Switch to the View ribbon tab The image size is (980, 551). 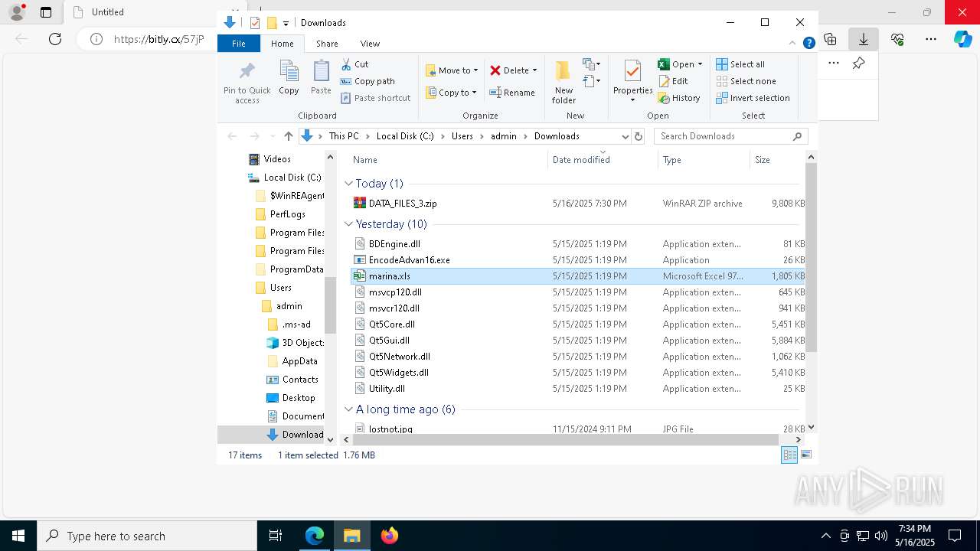coord(370,44)
